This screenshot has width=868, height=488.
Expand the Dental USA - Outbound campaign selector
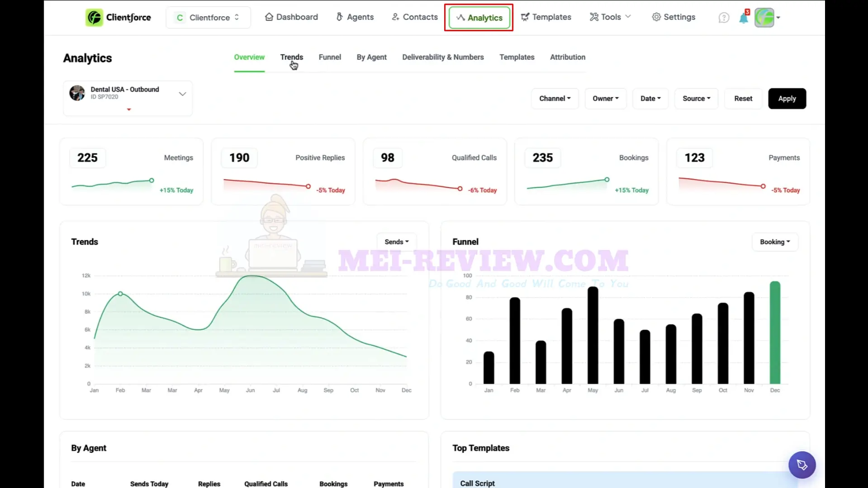click(x=128, y=98)
